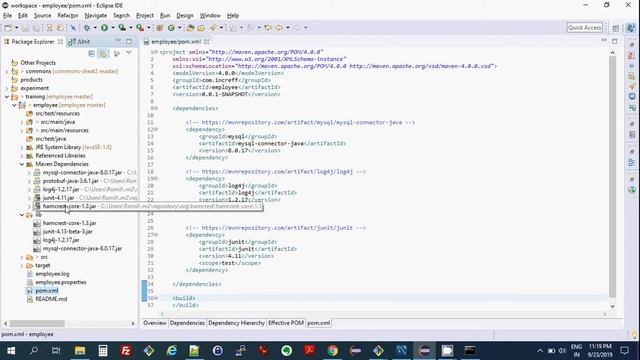Toggle Link with Editor in Package Explorer
The height and width of the screenshot is (360, 640).
(x=103, y=53)
